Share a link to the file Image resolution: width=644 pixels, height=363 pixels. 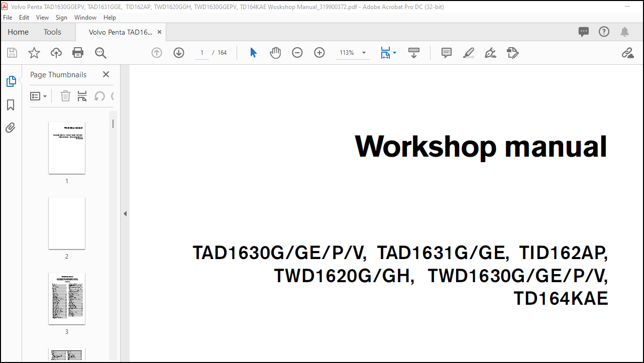[627, 53]
